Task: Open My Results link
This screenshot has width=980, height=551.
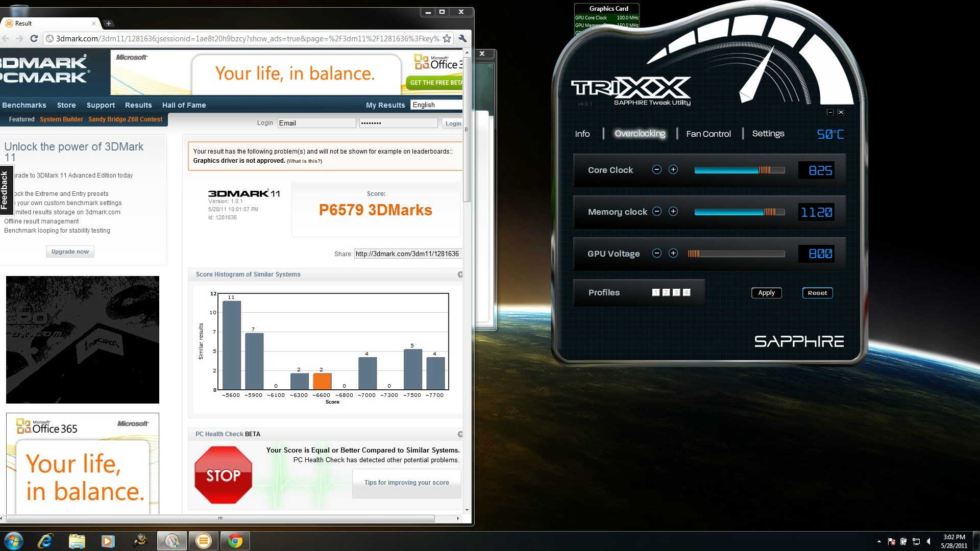Action: pyautogui.click(x=385, y=105)
